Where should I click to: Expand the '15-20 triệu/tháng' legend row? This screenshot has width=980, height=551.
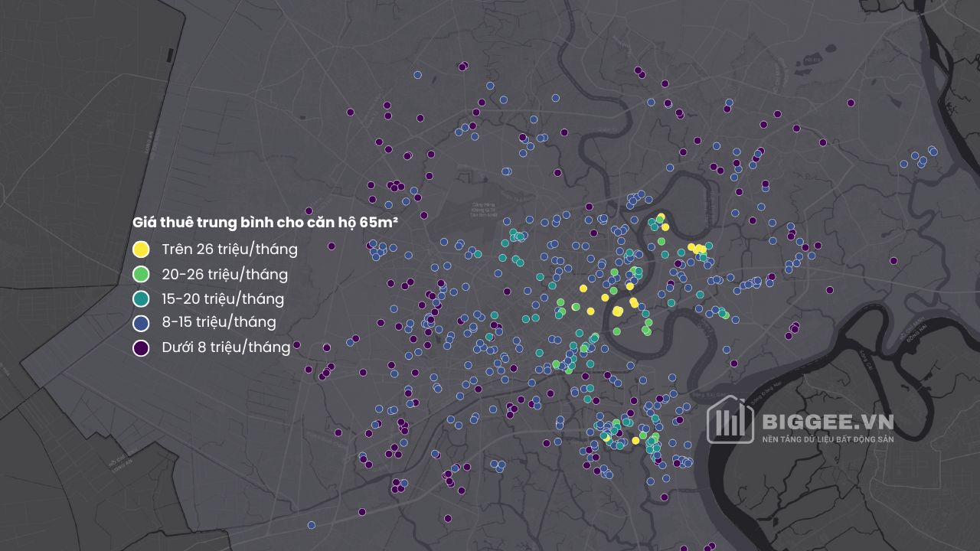[x=222, y=298]
